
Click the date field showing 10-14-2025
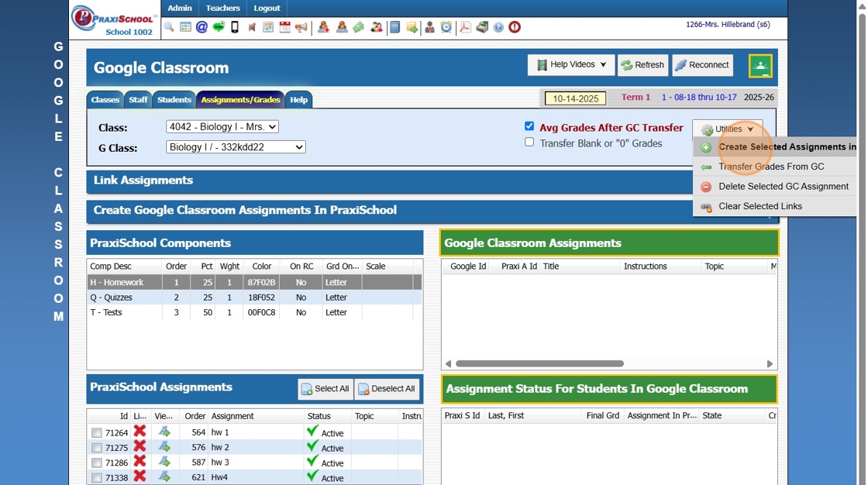click(x=576, y=98)
